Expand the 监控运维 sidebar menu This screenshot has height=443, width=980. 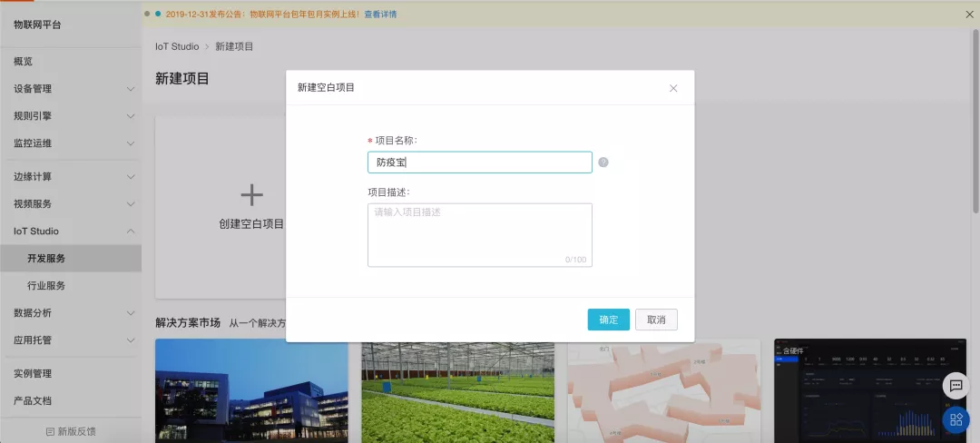click(x=71, y=143)
